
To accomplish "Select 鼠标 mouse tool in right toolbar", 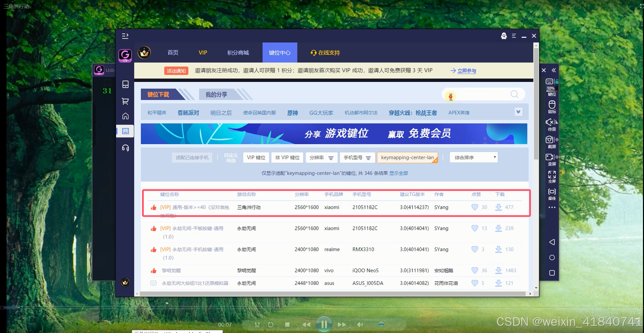I will [552, 107].
